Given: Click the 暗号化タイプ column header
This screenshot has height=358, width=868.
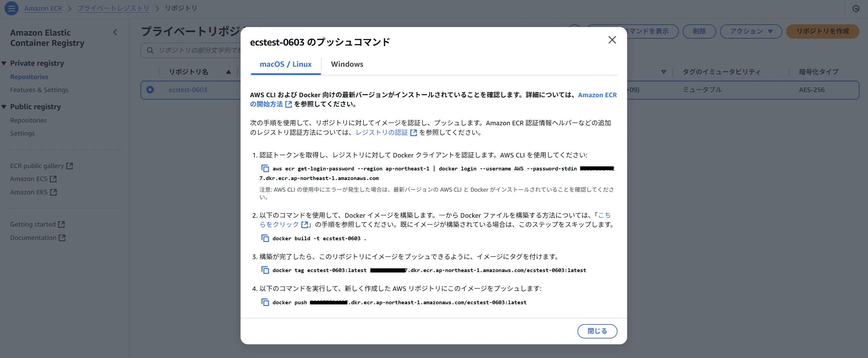Looking at the screenshot, I should click(x=819, y=72).
